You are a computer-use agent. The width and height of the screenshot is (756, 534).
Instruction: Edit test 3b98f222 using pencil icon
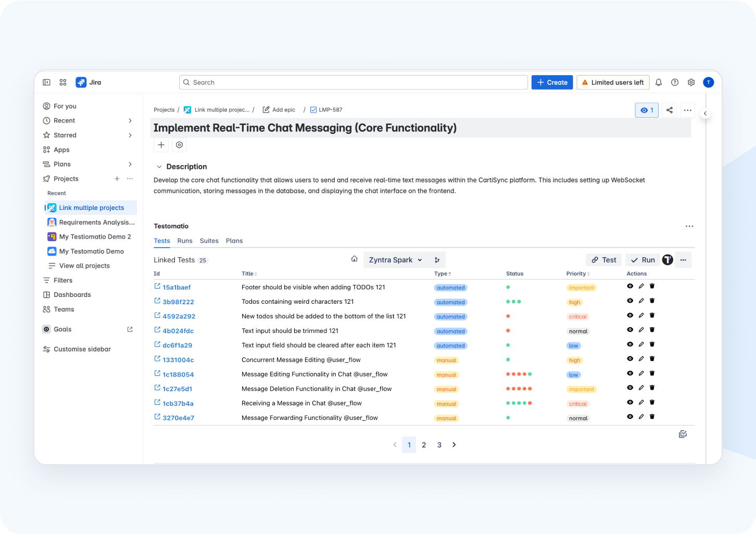(641, 301)
